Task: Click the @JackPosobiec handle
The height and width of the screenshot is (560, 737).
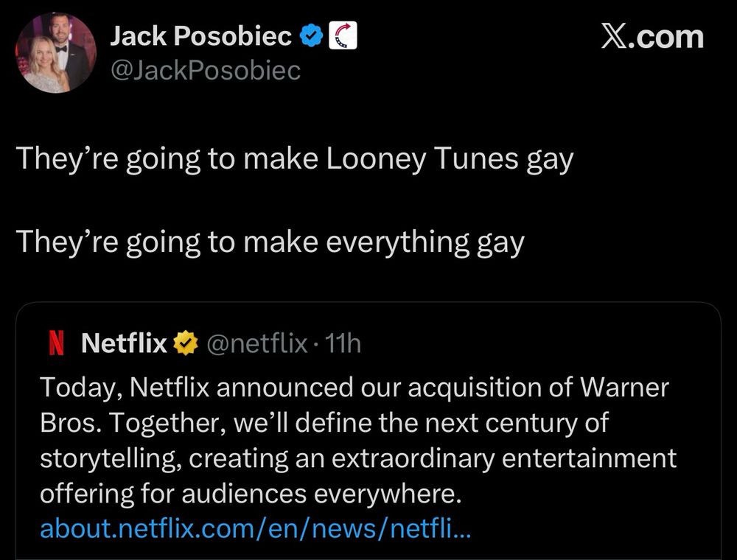Action: point(205,70)
